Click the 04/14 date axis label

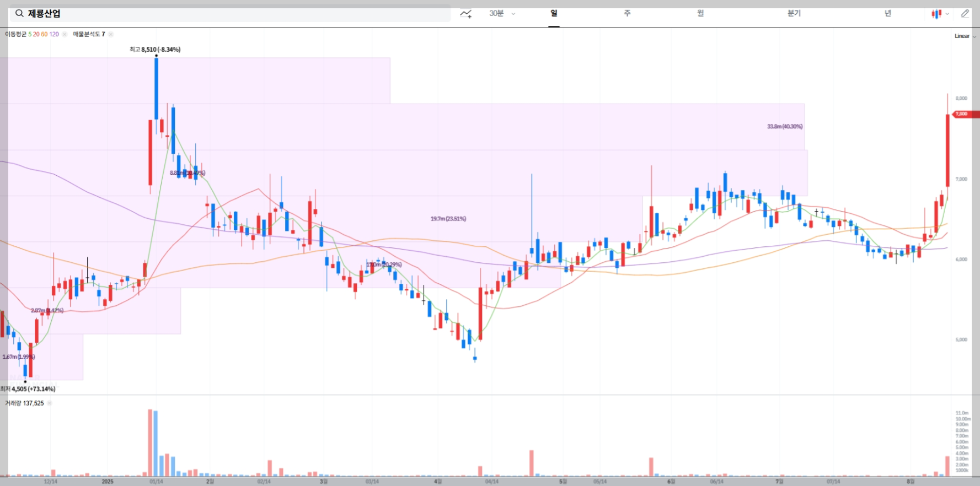492,482
